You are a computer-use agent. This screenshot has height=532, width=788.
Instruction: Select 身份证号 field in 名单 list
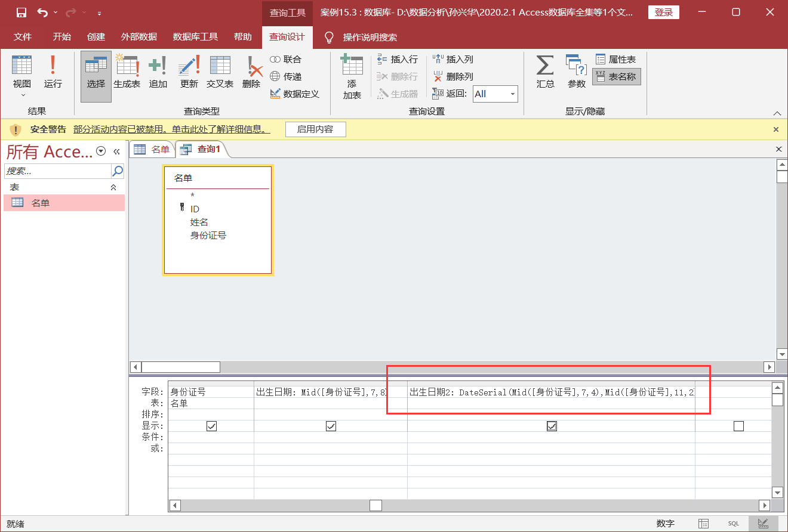click(208, 235)
